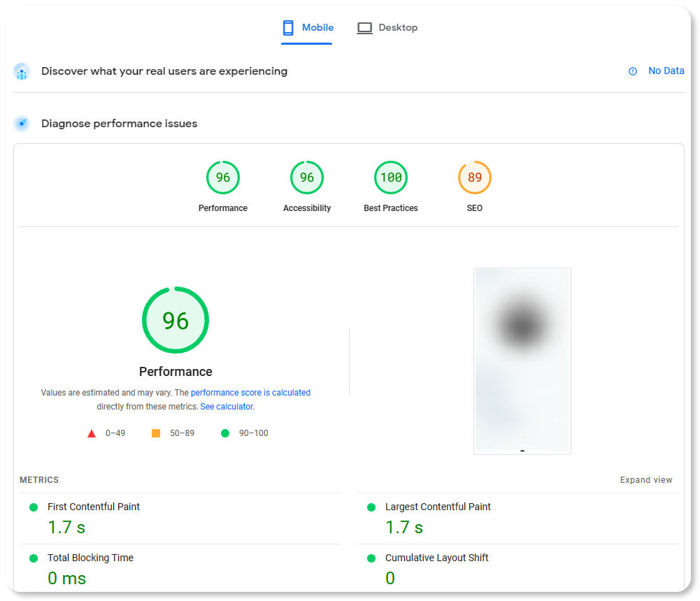Click the mobile phone icon
This screenshot has height=601, width=700.
pos(288,28)
